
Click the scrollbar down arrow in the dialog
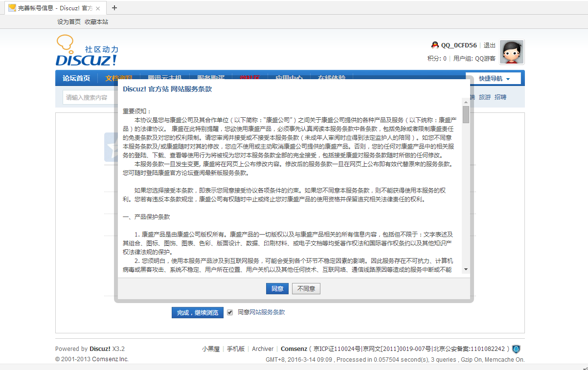466,269
